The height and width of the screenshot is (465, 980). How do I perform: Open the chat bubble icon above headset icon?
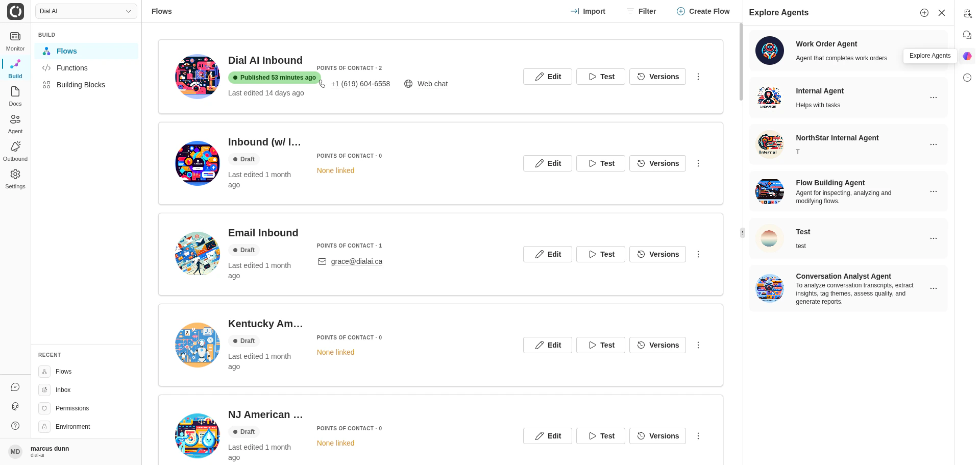click(15, 387)
